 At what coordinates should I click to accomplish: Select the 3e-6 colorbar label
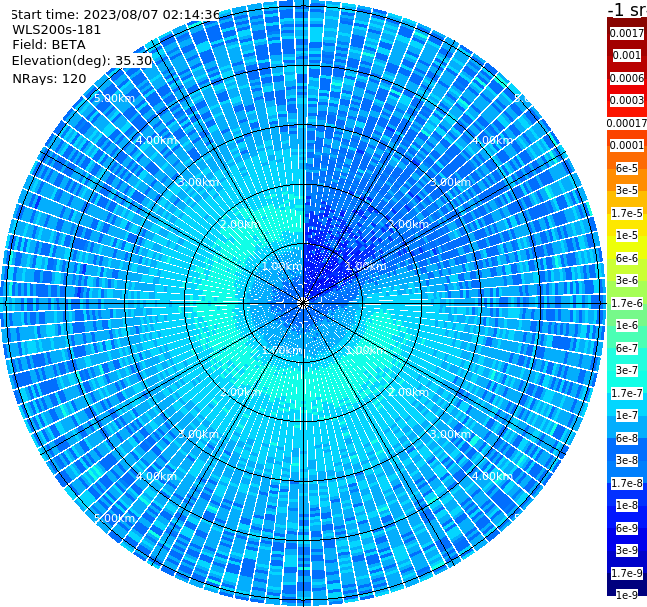(627, 280)
